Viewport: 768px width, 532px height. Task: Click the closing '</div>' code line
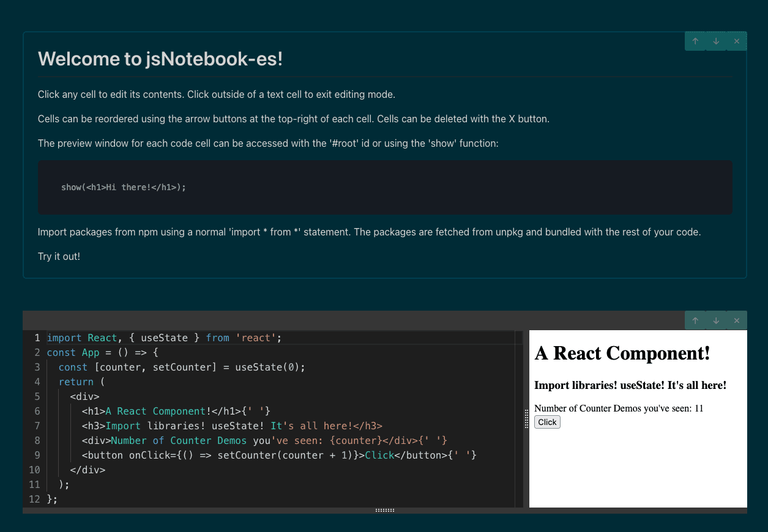point(88,470)
